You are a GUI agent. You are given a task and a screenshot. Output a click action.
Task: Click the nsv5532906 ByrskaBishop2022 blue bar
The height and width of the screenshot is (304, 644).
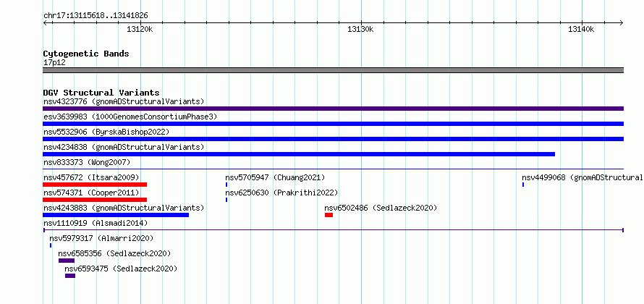[x=333, y=139]
